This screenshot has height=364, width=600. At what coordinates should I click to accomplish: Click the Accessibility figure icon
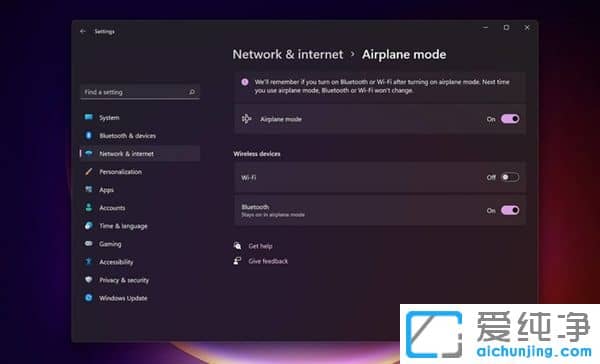pos(88,261)
